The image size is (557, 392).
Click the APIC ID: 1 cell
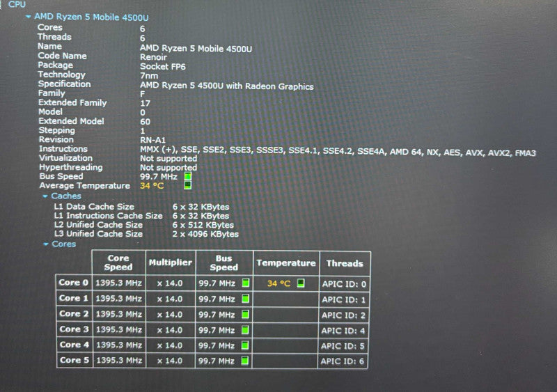click(x=343, y=299)
